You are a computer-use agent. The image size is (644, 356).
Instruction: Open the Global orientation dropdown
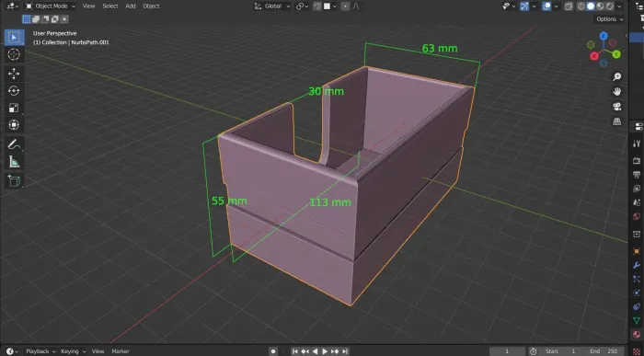click(x=272, y=6)
